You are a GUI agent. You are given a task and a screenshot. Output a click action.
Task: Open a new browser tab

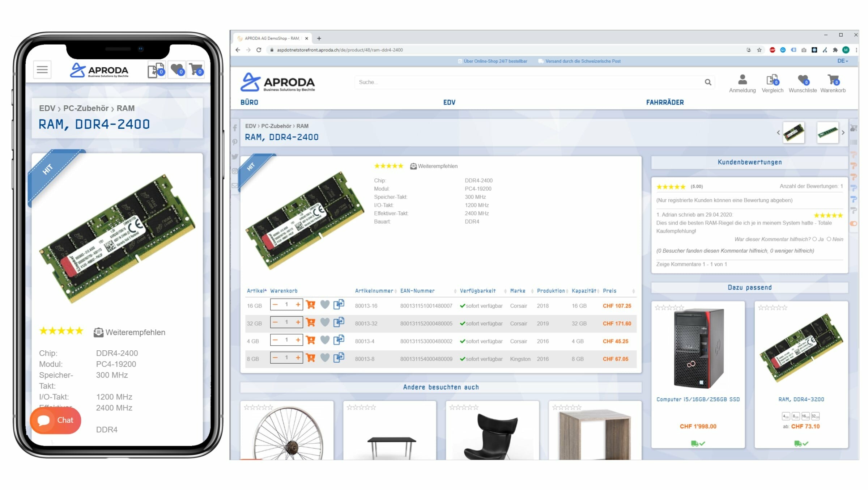[x=319, y=38]
